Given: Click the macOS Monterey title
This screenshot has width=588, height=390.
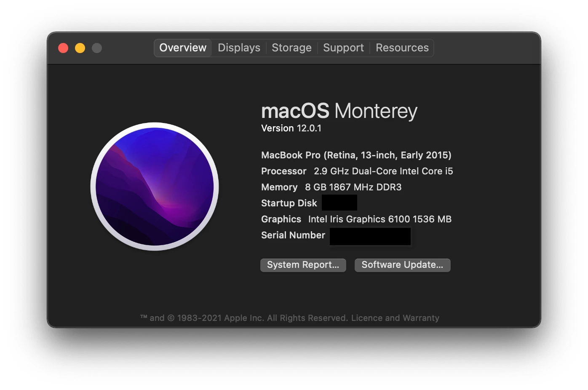Looking at the screenshot, I should [339, 111].
